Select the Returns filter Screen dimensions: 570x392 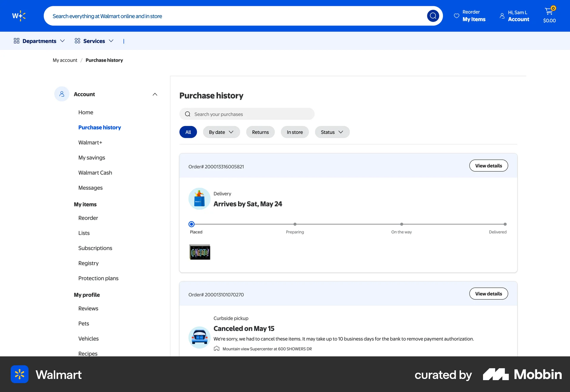tap(260, 132)
